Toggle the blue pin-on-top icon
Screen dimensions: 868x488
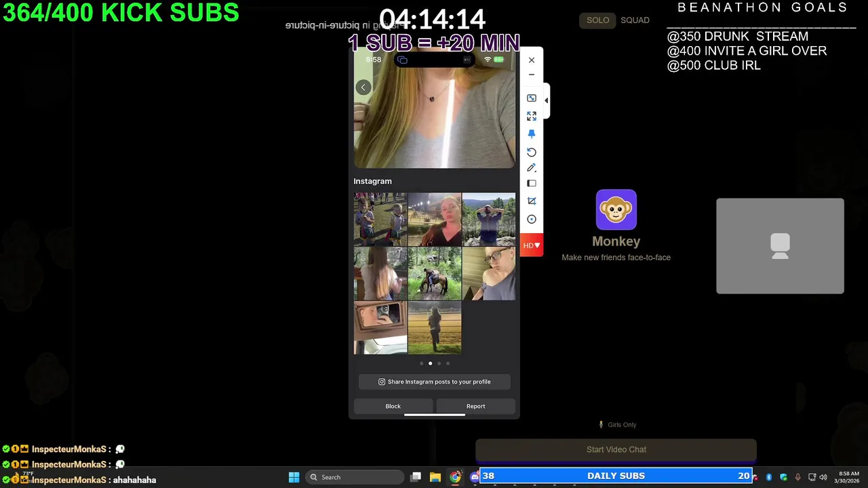click(532, 134)
